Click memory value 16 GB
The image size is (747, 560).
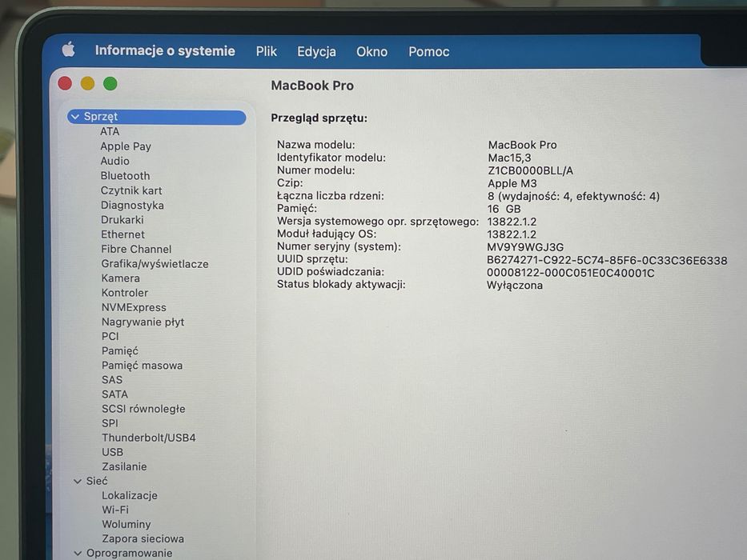pyautogui.click(x=504, y=209)
